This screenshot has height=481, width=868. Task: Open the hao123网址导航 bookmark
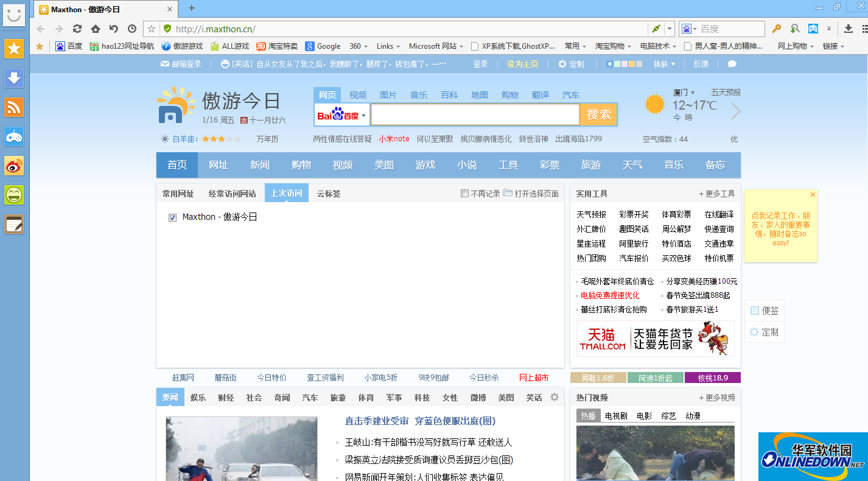click(x=122, y=46)
